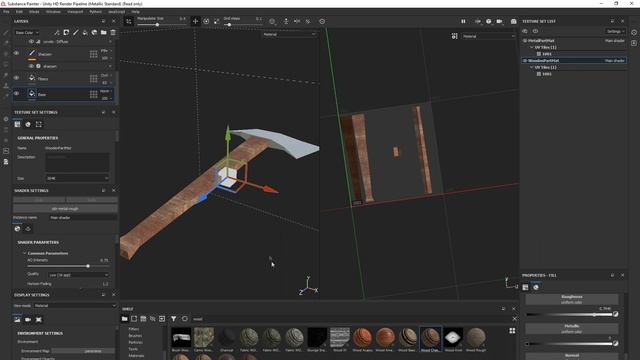The image size is (640, 360).
Task: Adjust the Roughness value slider
Action: point(569,314)
